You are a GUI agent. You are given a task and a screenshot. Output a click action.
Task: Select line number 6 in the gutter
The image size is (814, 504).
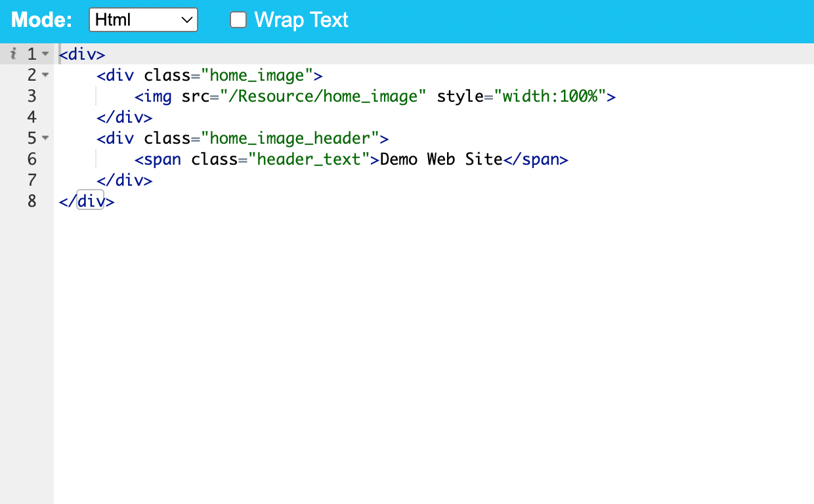pos(32,159)
